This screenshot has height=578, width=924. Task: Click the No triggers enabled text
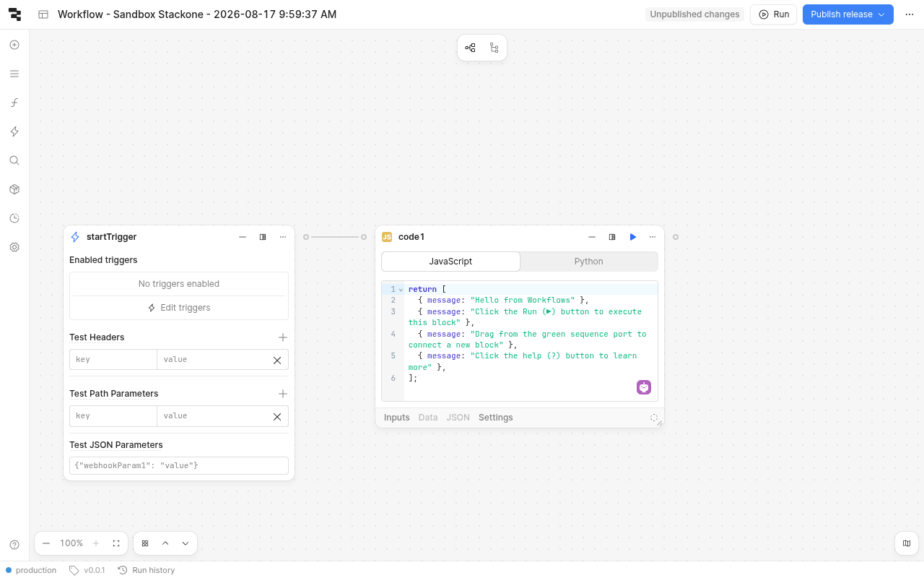click(x=179, y=284)
